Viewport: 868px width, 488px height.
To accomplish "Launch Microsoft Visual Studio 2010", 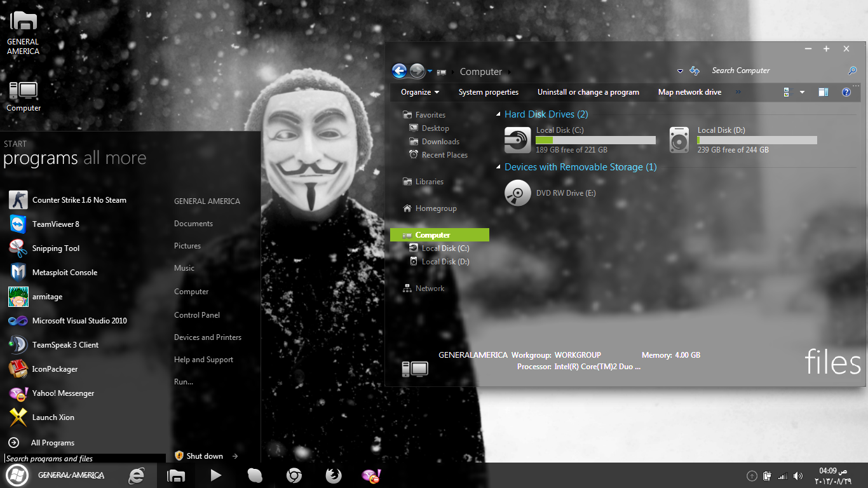I will click(x=79, y=321).
